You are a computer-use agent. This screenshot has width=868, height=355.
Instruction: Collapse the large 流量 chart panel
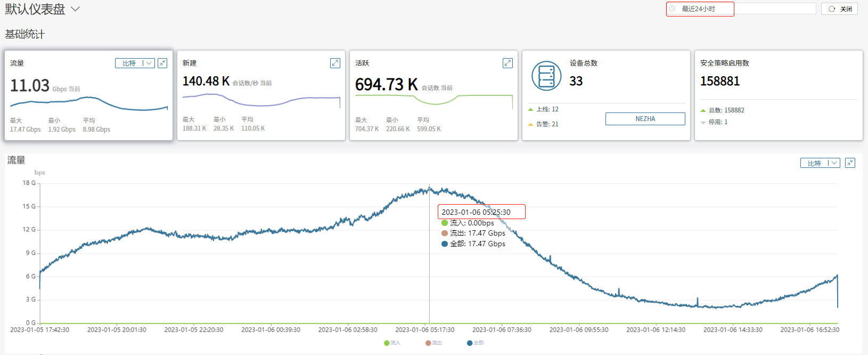click(x=850, y=163)
